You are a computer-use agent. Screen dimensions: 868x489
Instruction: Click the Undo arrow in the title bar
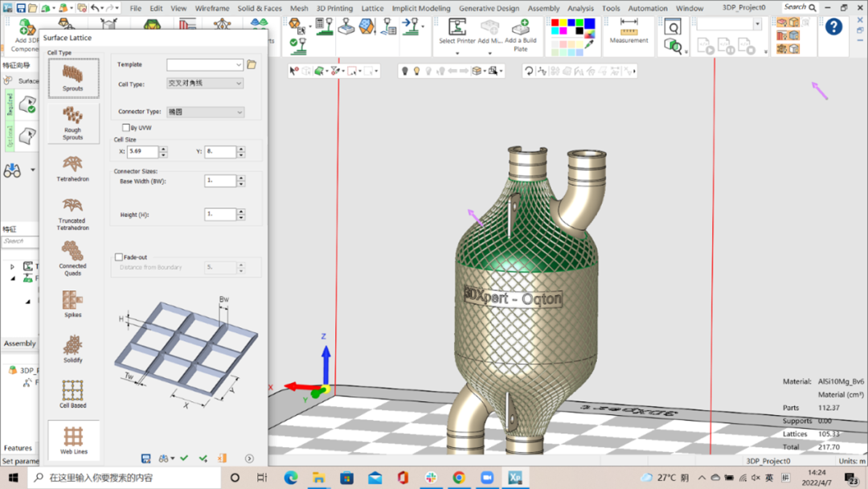[x=95, y=8]
